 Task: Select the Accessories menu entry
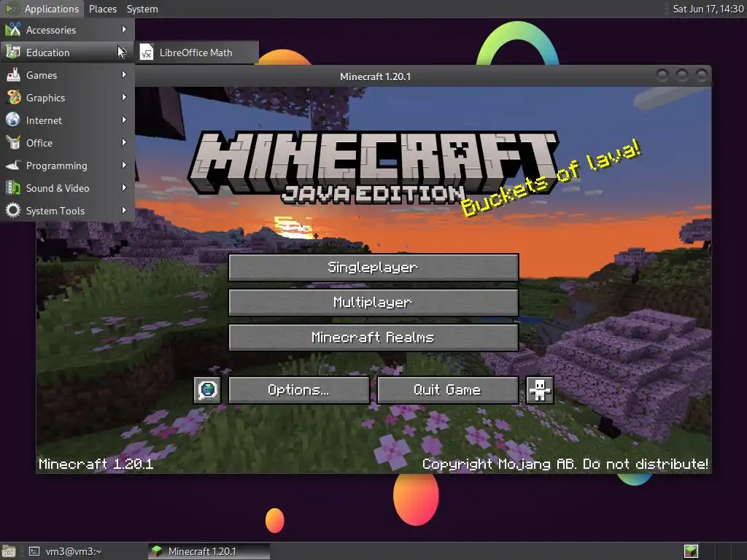pos(68,29)
